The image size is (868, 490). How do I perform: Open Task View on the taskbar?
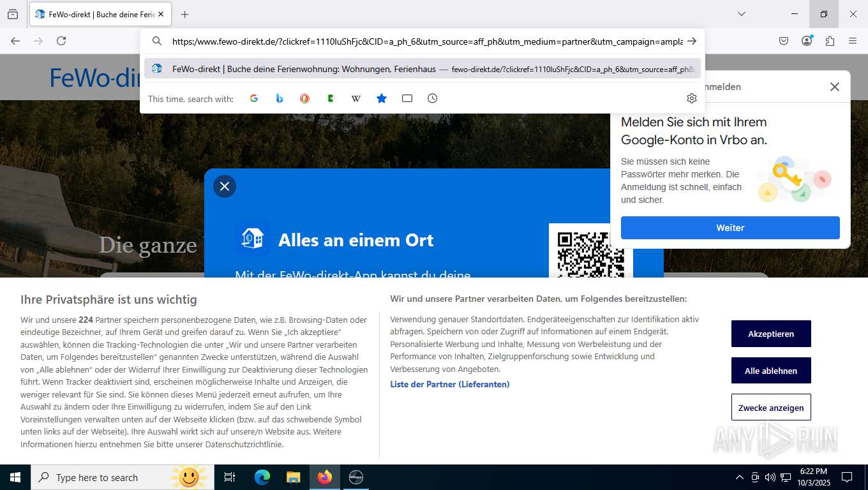click(230, 477)
